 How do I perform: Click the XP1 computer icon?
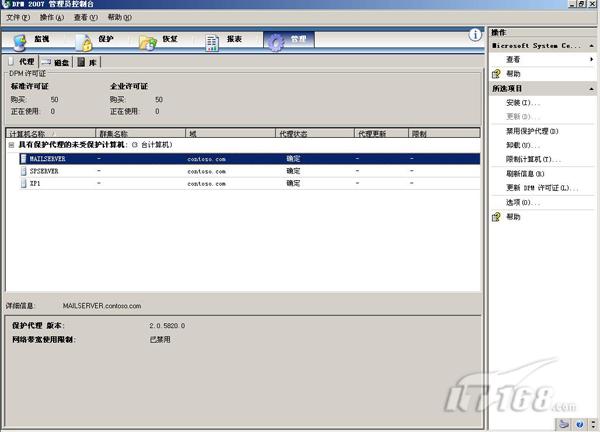[24, 183]
